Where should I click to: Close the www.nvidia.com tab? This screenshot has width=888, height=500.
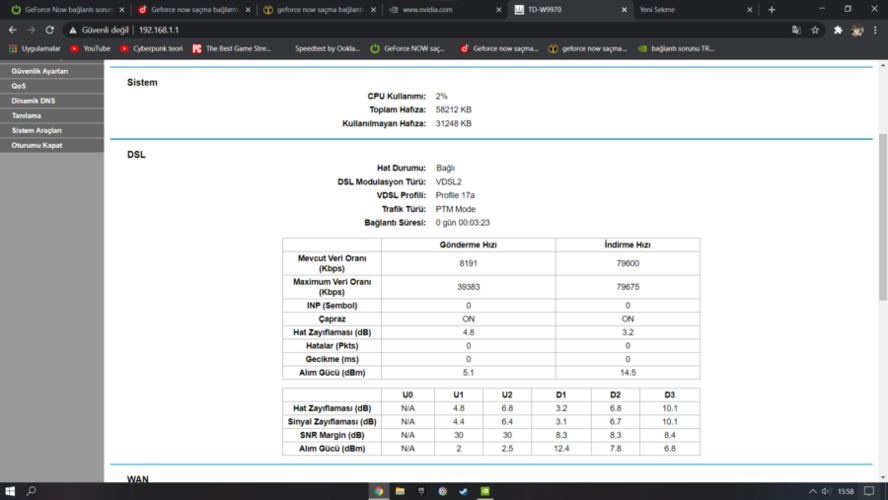pyautogui.click(x=498, y=10)
